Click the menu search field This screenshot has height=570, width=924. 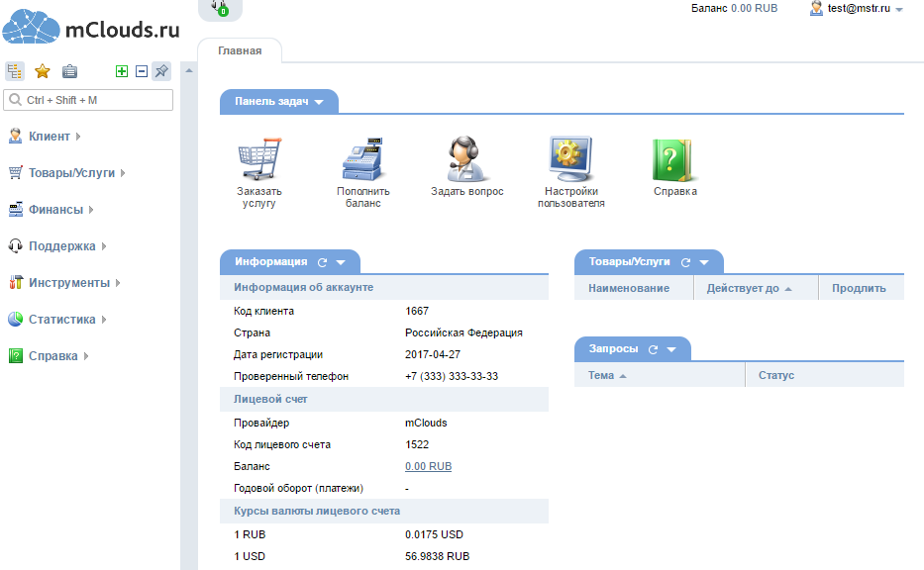point(88,100)
